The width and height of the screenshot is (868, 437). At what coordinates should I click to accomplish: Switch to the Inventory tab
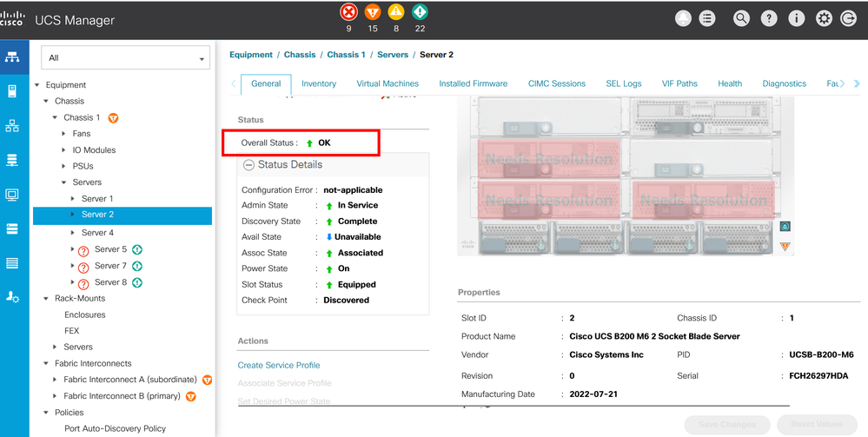[x=319, y=83]
